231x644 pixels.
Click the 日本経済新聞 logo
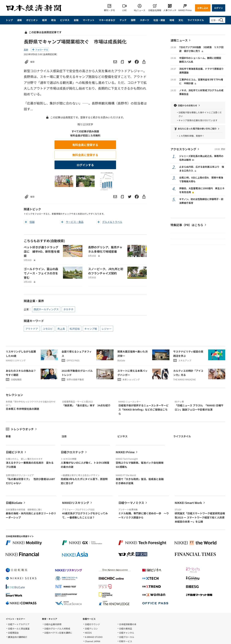34,8
